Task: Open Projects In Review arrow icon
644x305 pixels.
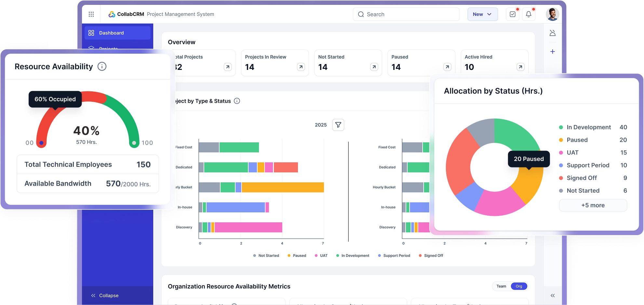Action: tap(301, 67)
